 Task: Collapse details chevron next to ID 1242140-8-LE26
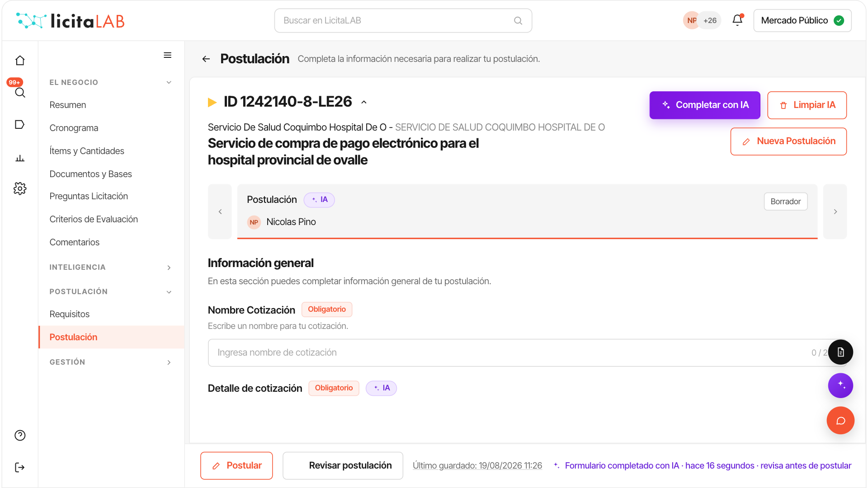(364, 102)
